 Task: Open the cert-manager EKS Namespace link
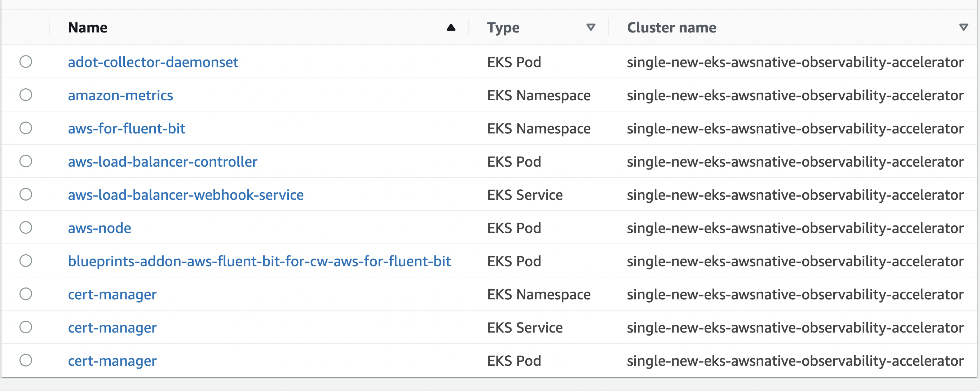pos(112,294)
